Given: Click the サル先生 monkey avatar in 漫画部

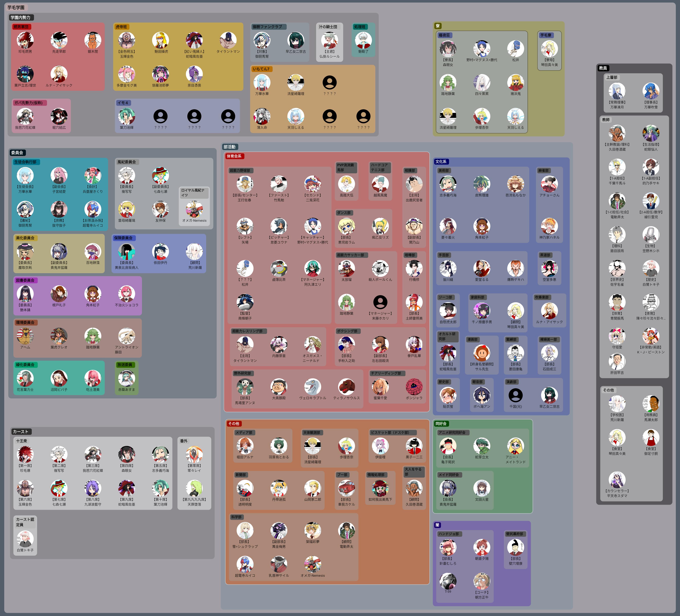Looking at the screenshot, I should [x=482, y=353].
